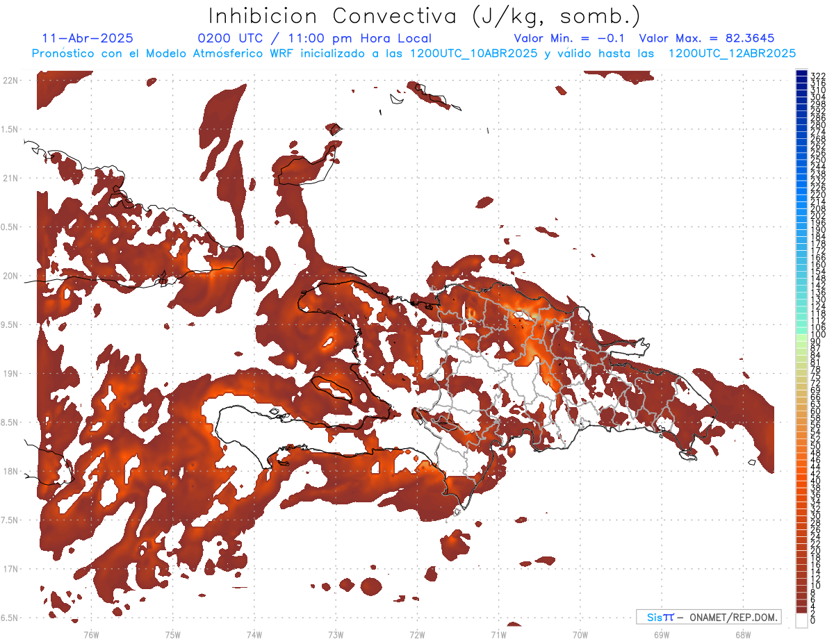Click the '69W' longitude label
Image resolution: width=834 pixels, height=644 pixels.
point(662,634)
